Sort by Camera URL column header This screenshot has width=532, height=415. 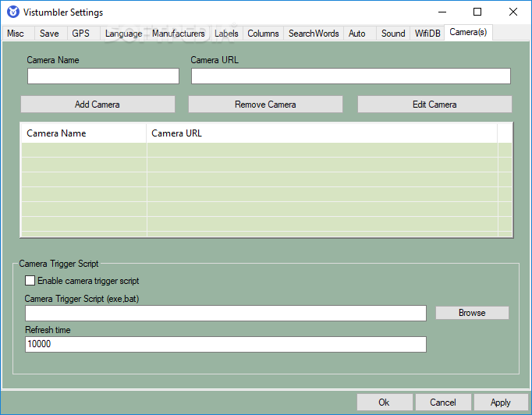point(322,133)
